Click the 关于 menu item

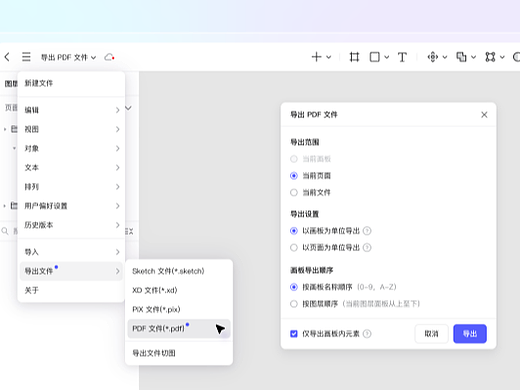71,290
